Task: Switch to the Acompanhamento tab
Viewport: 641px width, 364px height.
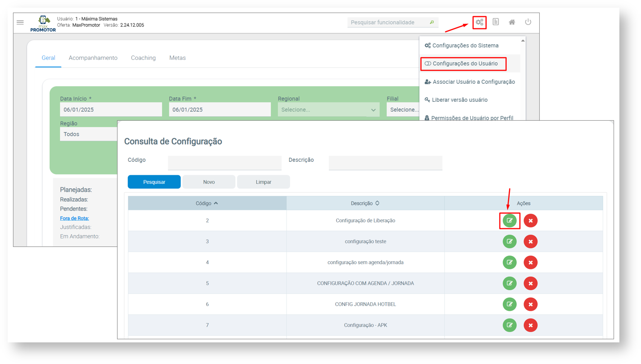Action: coord(93,58)
